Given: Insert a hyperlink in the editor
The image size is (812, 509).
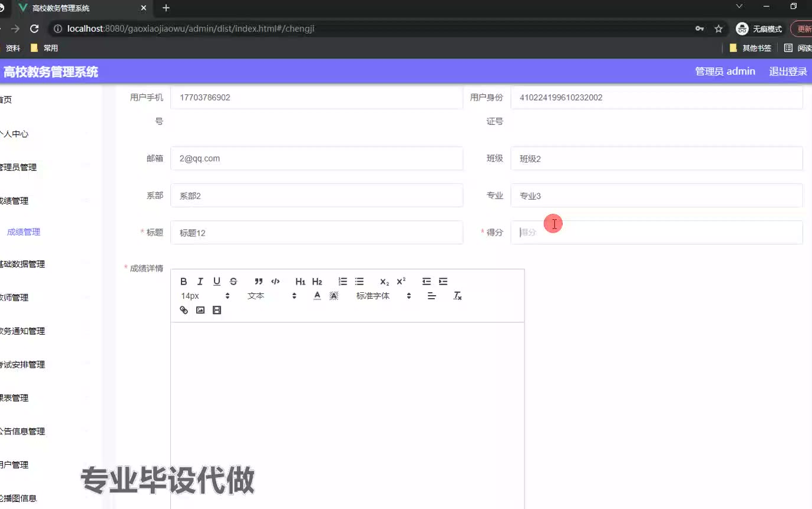Looking at the screenshot, I should tap(184, 310).
